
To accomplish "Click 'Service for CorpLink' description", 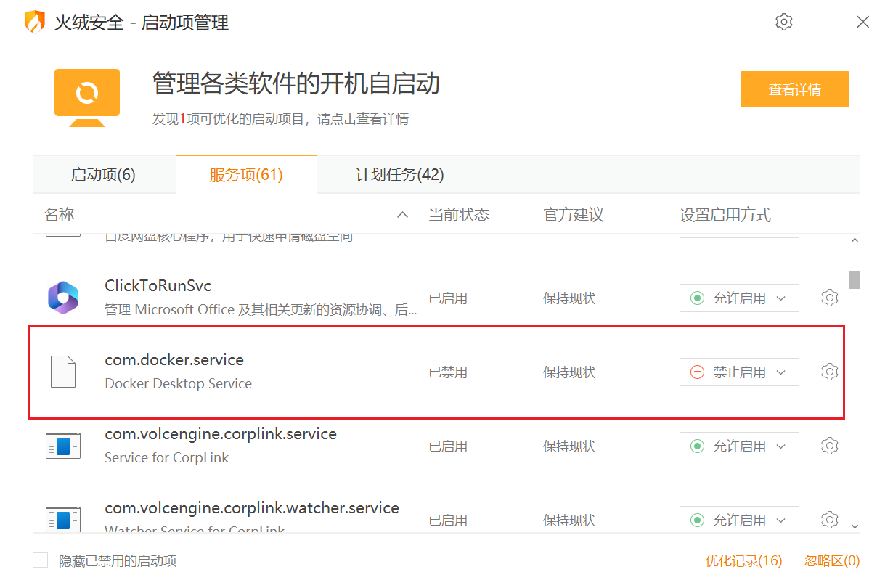I will (167, 457).
